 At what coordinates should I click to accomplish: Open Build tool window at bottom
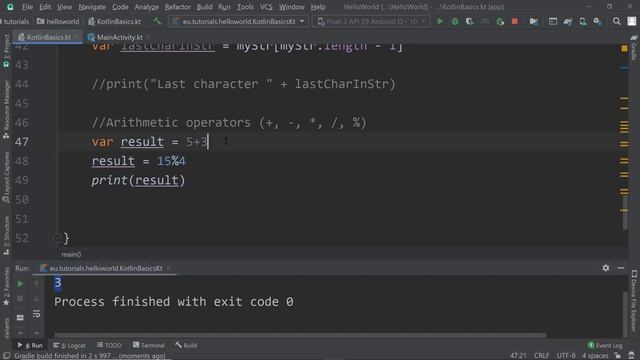[x=186, y=345]
